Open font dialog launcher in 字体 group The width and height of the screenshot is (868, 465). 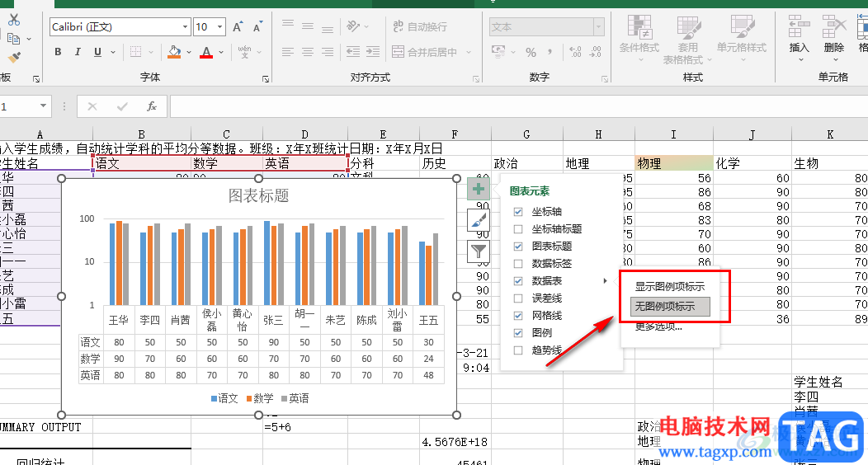point(266,79)
